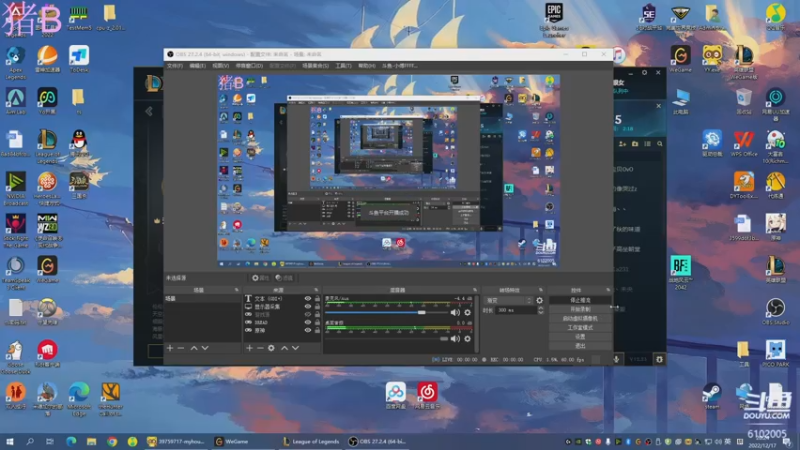Open the 停靠窗口(D) menu
The height and width of the screenshot is (450, 800).
click(x=249, y=66)
